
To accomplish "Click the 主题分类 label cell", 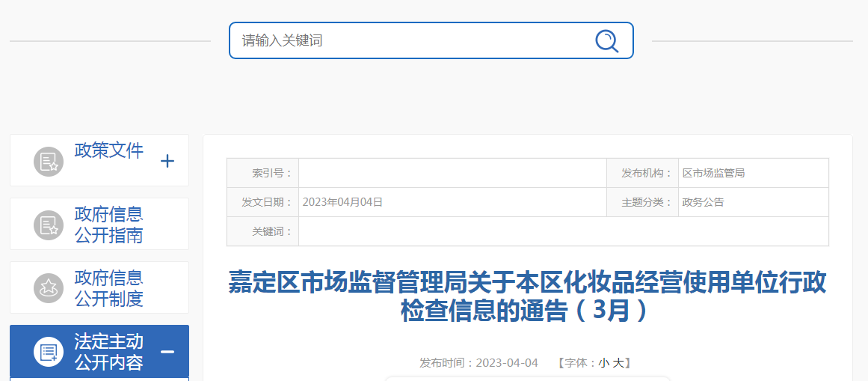I will [643, 202].
